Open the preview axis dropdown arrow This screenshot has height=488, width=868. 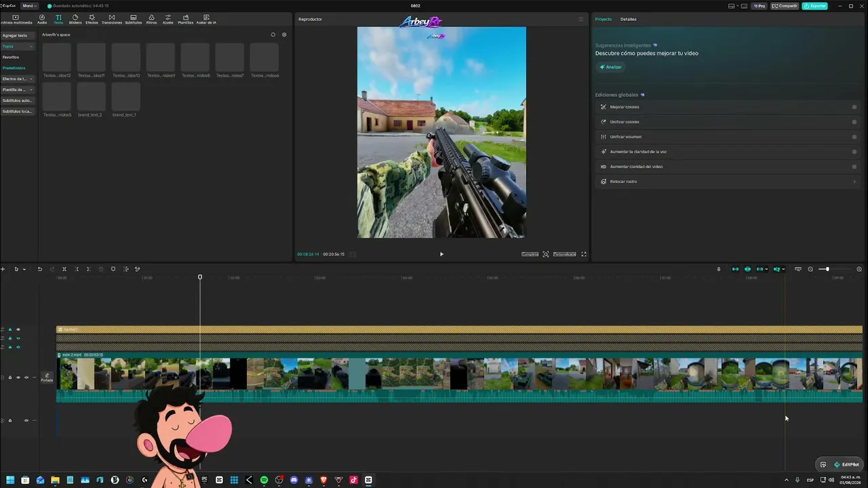point(784,269)
